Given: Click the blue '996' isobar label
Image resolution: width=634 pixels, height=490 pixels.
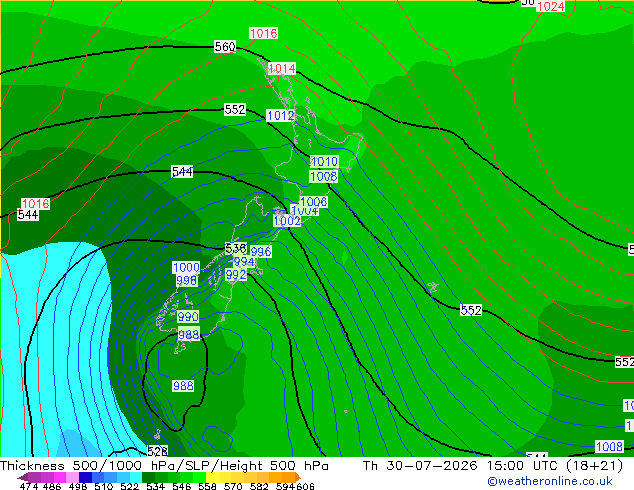Looking at the screenshot, I should pyautogui.click(x=261, y=251).
